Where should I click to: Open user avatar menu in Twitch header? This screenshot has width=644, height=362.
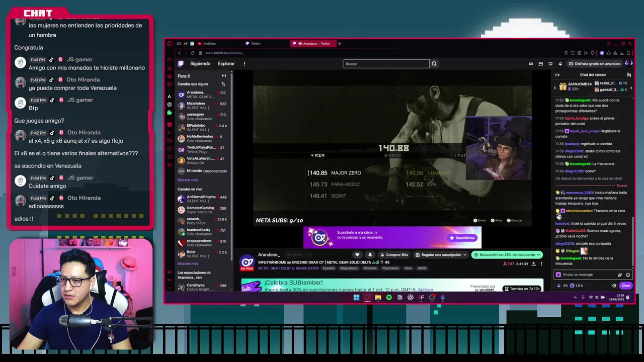tap(628, 63)
